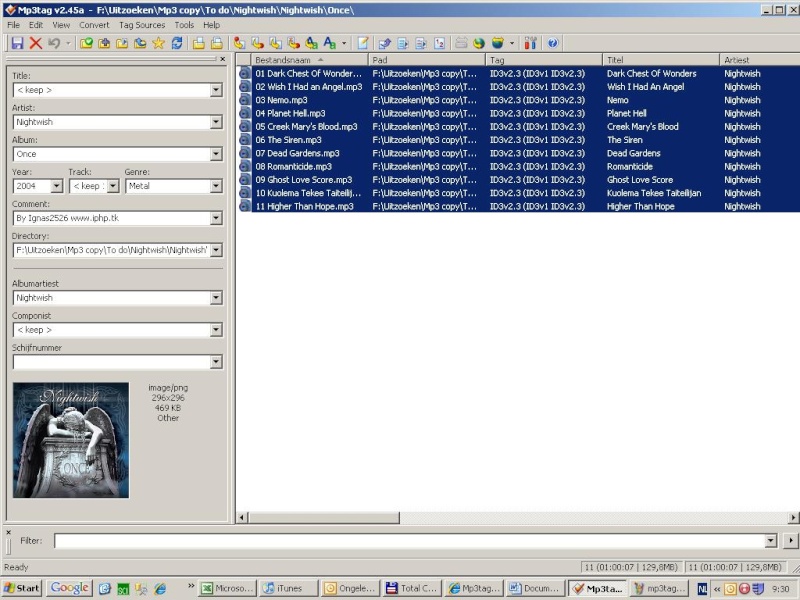Click the add directory folder icon
The width and height of the screenshot is (800, 600).
pos(104,43)
